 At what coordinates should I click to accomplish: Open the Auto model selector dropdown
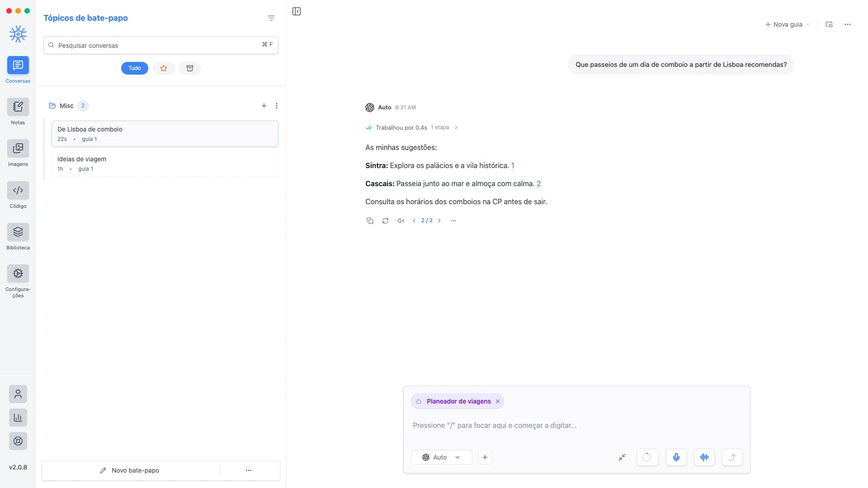[442, 457]
